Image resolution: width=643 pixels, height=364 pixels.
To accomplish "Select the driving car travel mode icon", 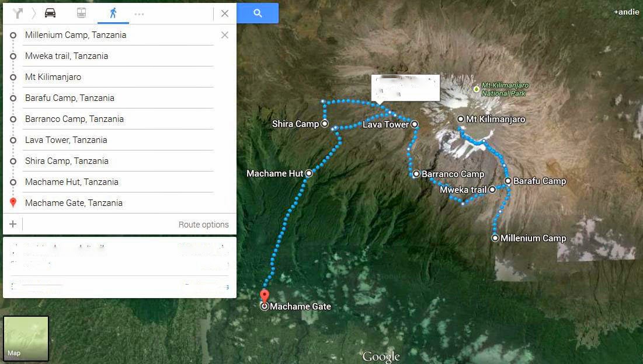I will (50, 12).
